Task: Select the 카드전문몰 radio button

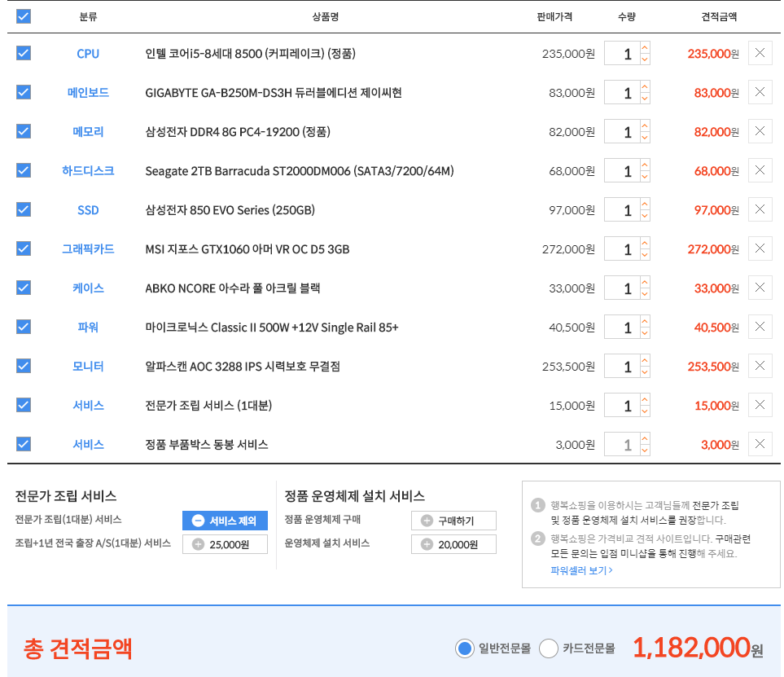Action: pos(549,648)
